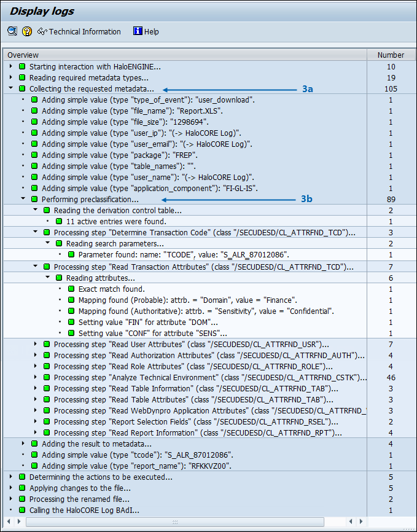
Task: Click the blue info icon beside Help
Action: click(x=138, y=31)
